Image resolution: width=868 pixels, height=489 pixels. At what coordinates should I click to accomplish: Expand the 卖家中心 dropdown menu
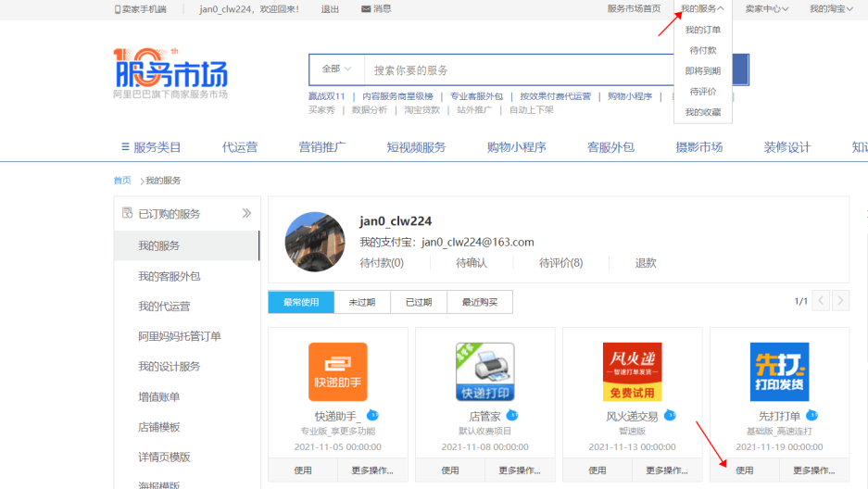click(x=766, y=9)
